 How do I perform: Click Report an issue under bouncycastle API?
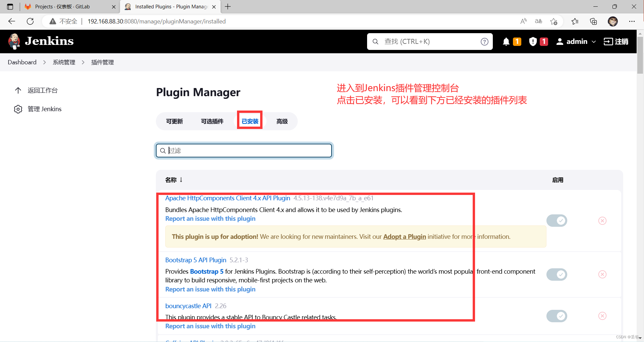(210, 326)
